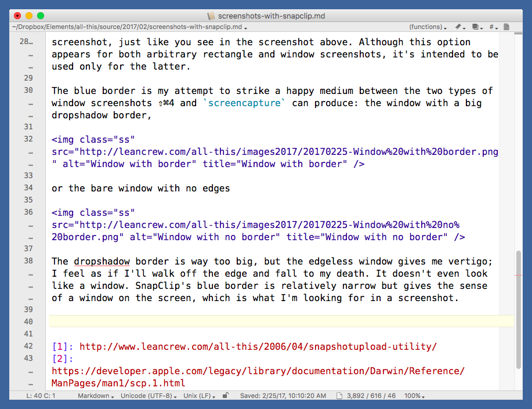Click the snapshotupload-utility URL on line 42
532x409 pixels.
(x=258, y=347)
